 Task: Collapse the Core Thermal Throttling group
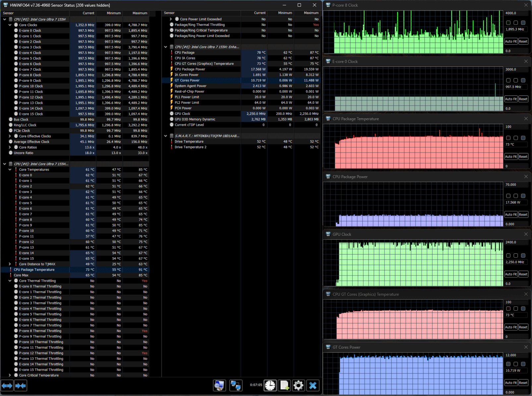coord(10,281)
